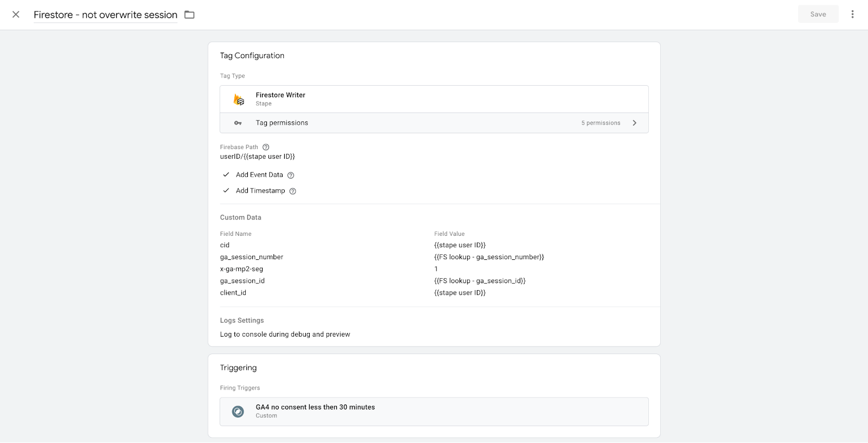The height and width of the screenshot is (443, 868).
Task: Open help icon beside Add Timestamp
Action: point(293,191)
